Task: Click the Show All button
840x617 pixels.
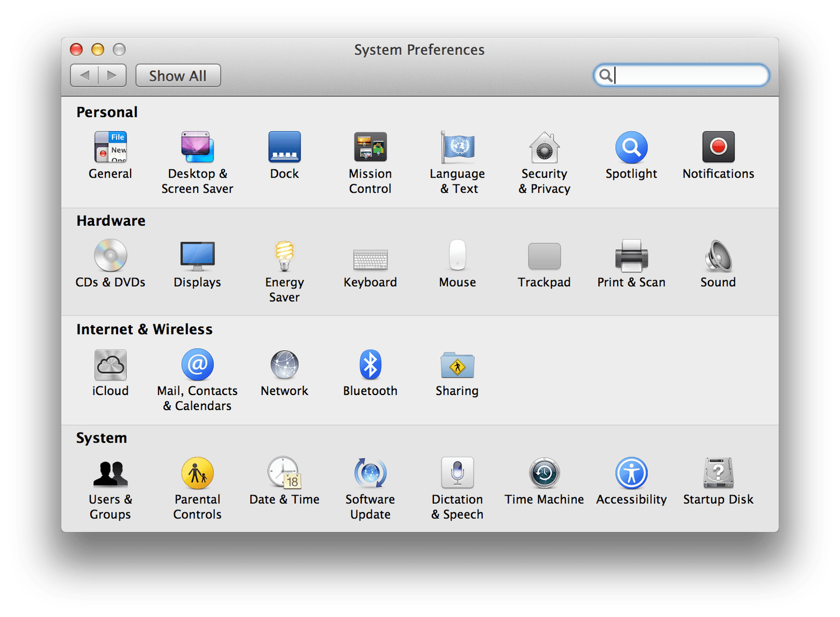Action: pos(178,76)
